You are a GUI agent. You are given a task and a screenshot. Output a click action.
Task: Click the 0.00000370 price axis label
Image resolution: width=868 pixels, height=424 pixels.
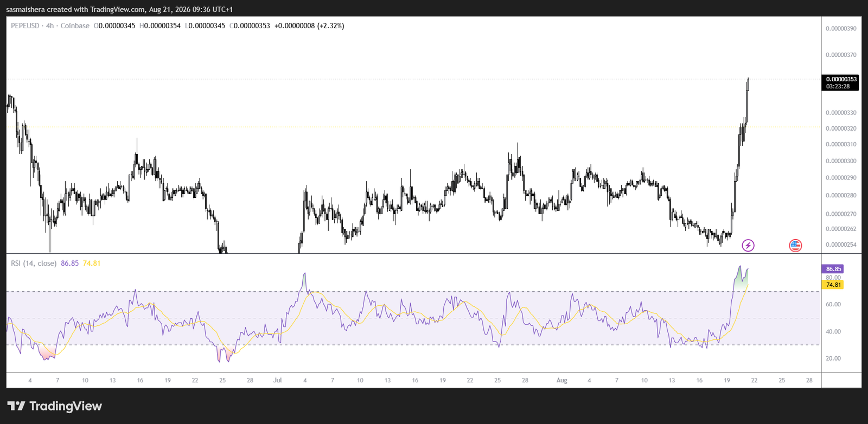click(841, 55)
